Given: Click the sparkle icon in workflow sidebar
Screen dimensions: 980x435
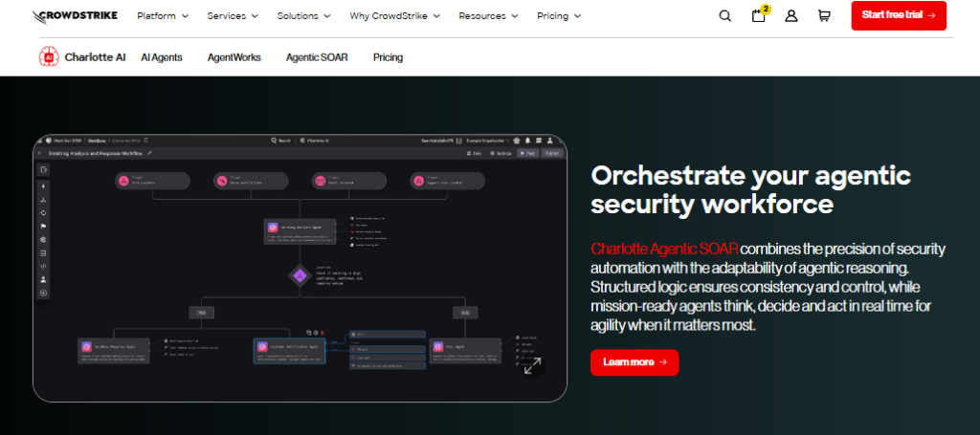Looking at the screenshot, I should point(43,186).
